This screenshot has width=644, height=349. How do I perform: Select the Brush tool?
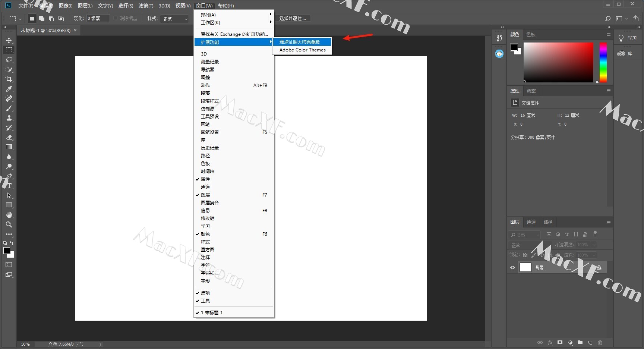click(x=9, y=108)
